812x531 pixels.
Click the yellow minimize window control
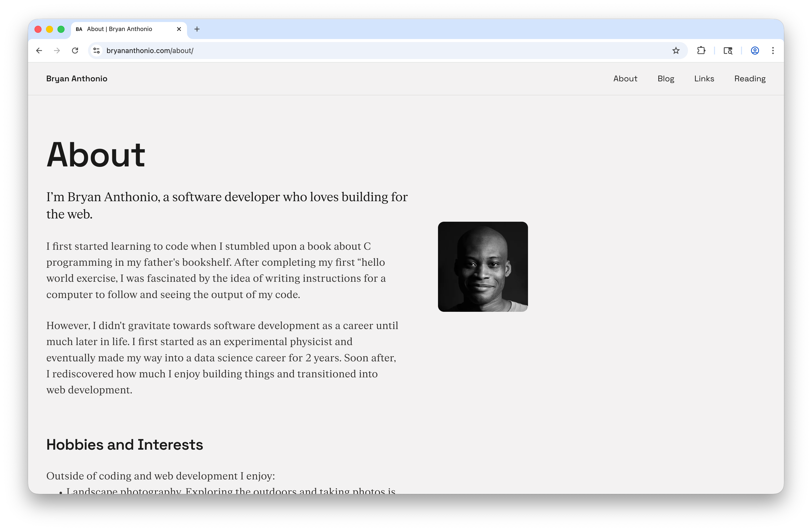[49, 29]
